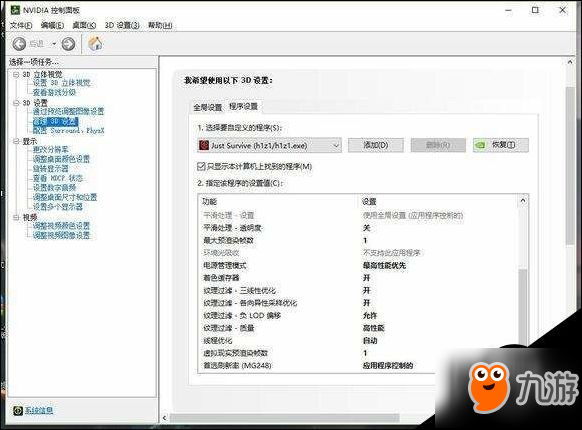Click the 功能 column header
The width and height of the screenshot is (582, 430).
point(209,202)
